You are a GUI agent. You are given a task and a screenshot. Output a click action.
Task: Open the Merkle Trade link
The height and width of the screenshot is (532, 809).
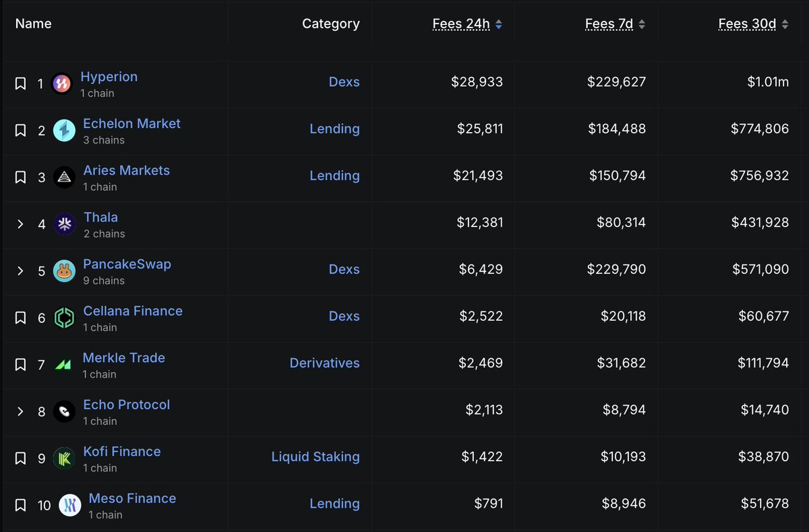(x=124, y=357)
